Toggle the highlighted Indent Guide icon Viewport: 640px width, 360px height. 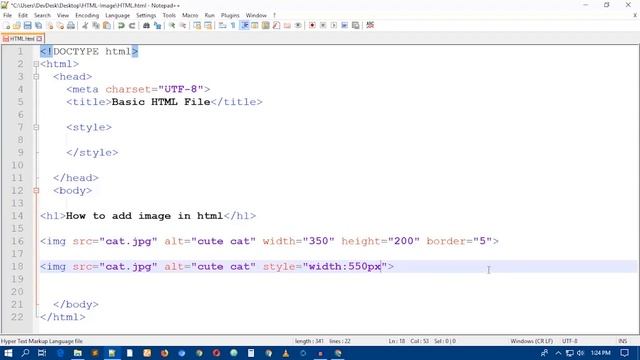(244, 26)
